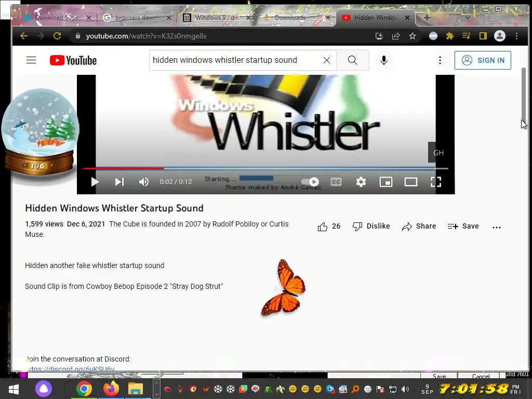This screenshot has height=399, width=532.
Task: Save the video to a playlist
Action: click(463, 227)
